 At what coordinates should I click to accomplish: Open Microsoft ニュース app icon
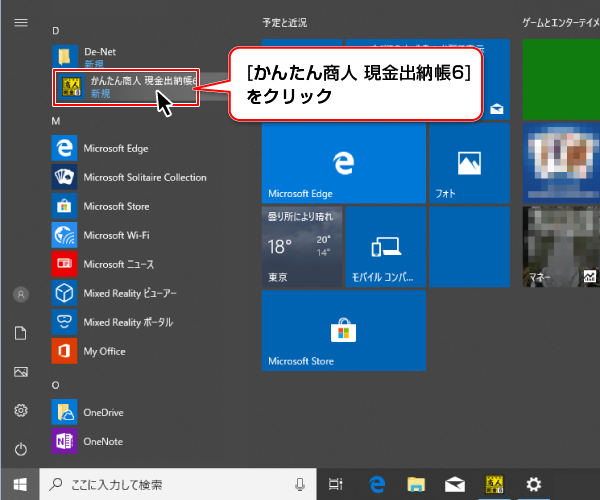64,264
